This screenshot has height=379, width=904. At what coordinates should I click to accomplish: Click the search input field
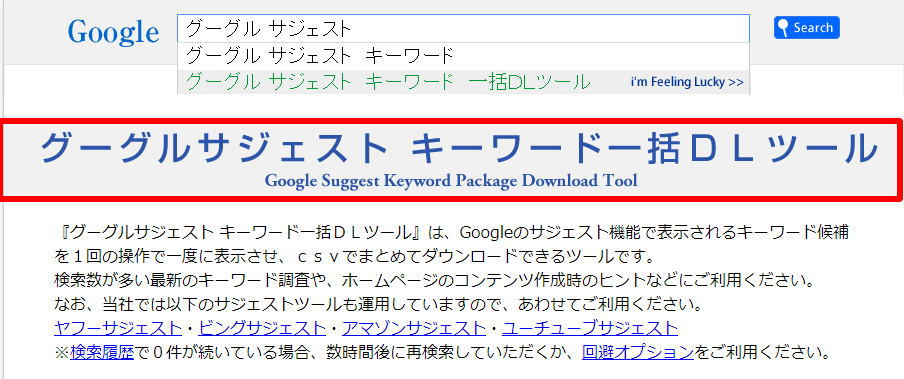click(464, 28)
